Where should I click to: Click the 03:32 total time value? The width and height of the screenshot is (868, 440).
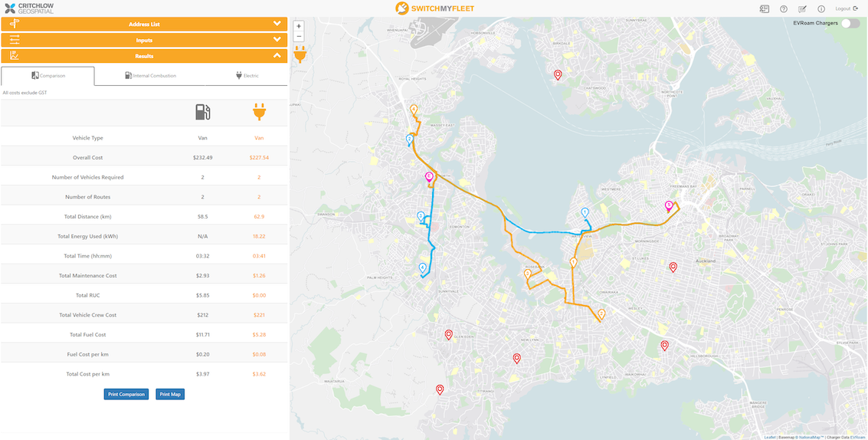tap(202, 256)
